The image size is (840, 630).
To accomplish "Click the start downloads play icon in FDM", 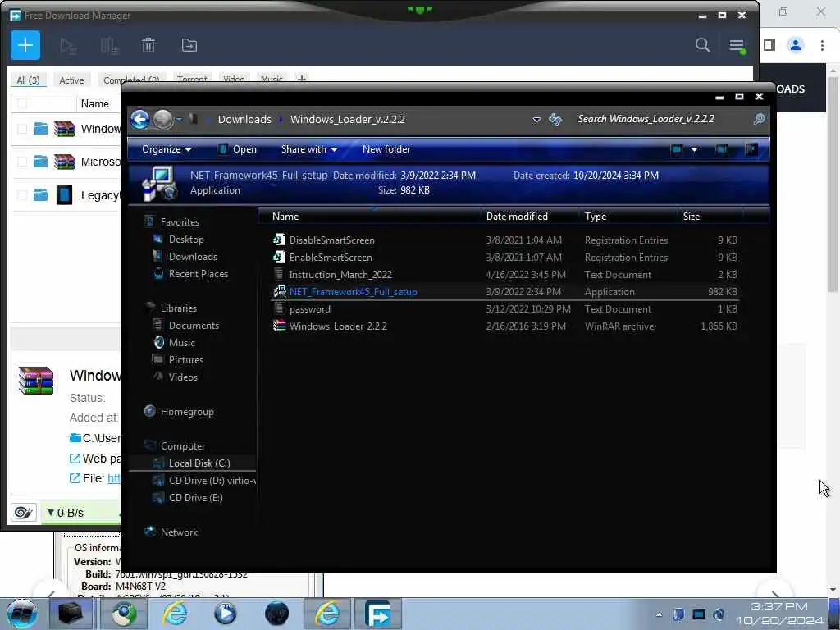I will pos(68,46).
